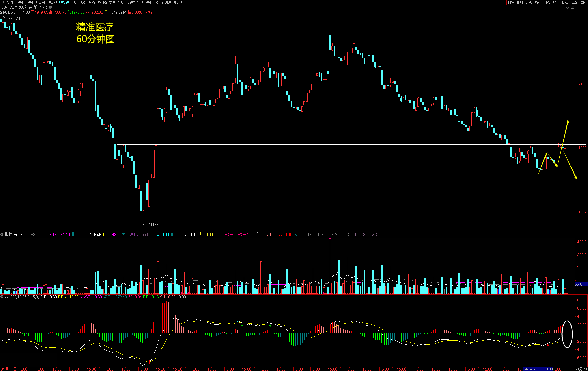Toggle the right side panel icon
The width and height of the screenshot is (588, 371).
[x=572, y=7]
